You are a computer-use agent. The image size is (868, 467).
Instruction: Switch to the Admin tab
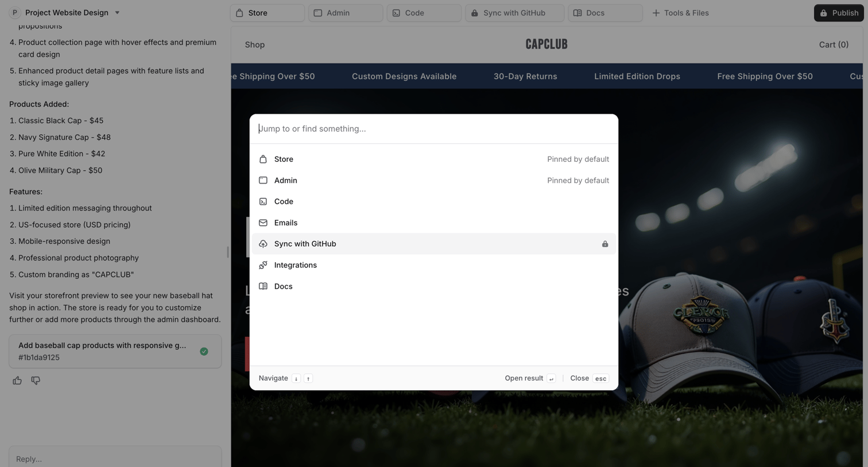[346, 13]
